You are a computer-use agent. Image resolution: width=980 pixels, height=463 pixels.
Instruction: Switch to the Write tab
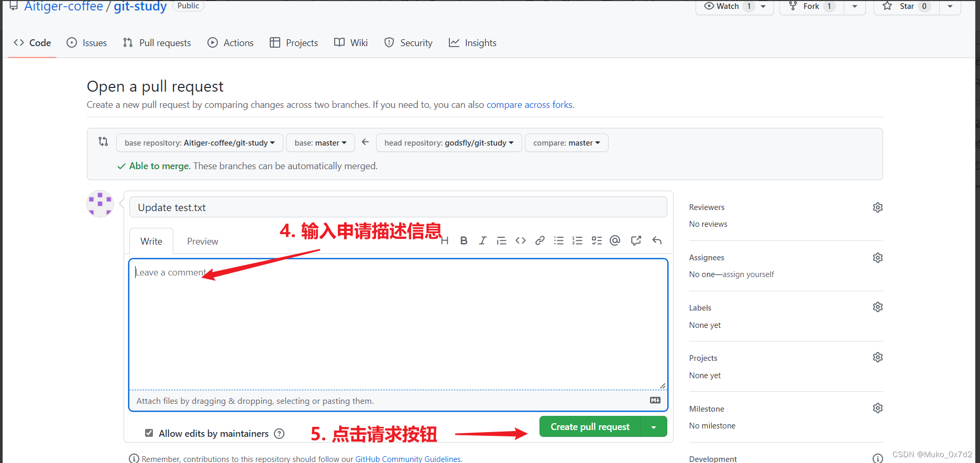pos(151,241)
